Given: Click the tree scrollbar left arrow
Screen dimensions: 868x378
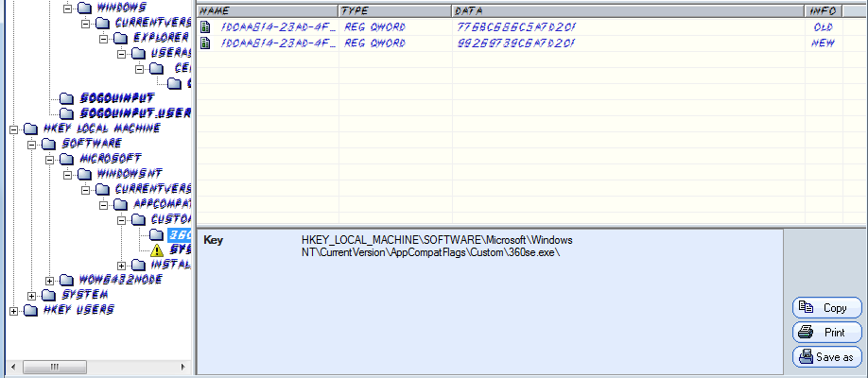Looking at the screenshot, I should coord(13,367).
